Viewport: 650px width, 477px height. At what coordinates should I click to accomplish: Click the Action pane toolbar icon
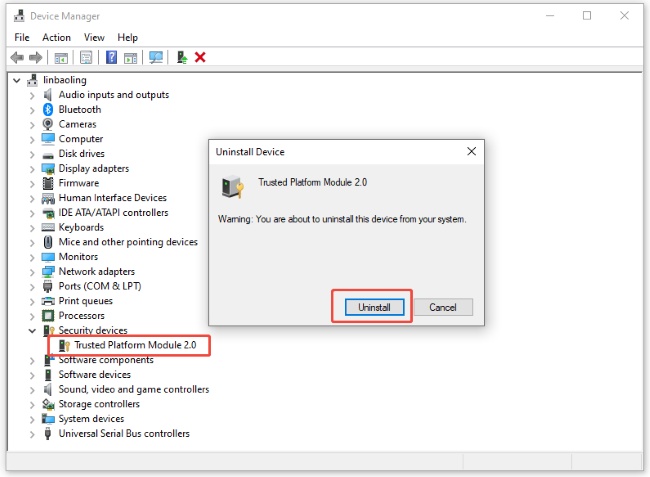(131, 58)
